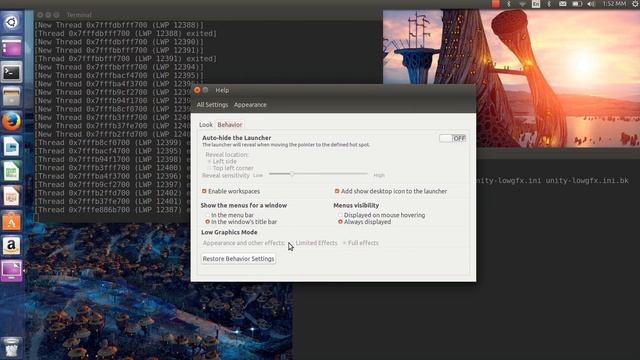Click the purple launcher icon with white bars

11,47
